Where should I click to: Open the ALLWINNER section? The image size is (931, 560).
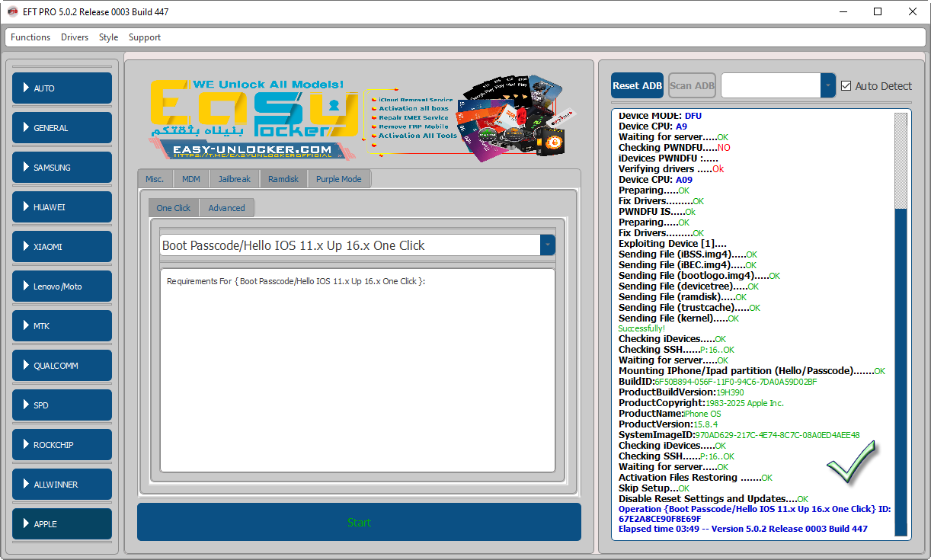(x=62, y=485)
